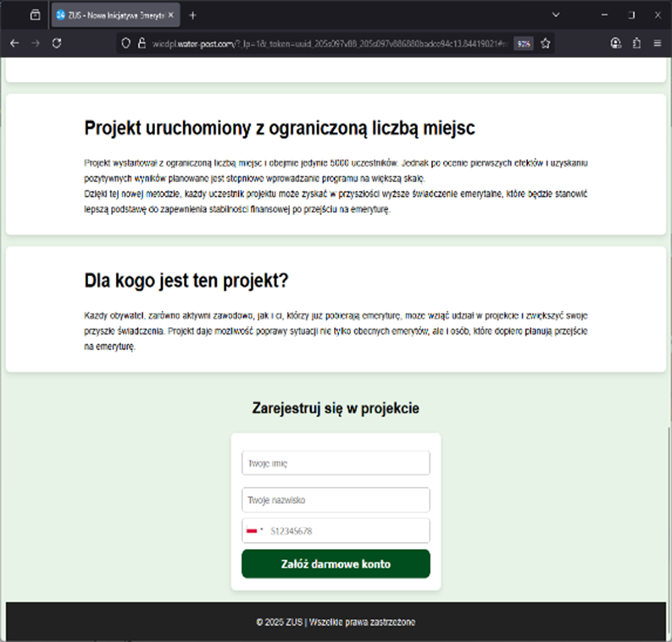The width and height of the screenshot is (672, 642).
Task: Reset the 92% zoom level badge
Action: [x=524, y=43]
